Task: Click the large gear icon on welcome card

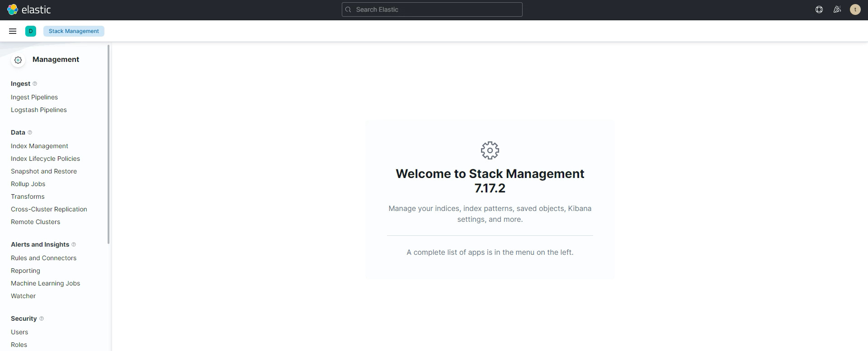Action: pos(490,150)
